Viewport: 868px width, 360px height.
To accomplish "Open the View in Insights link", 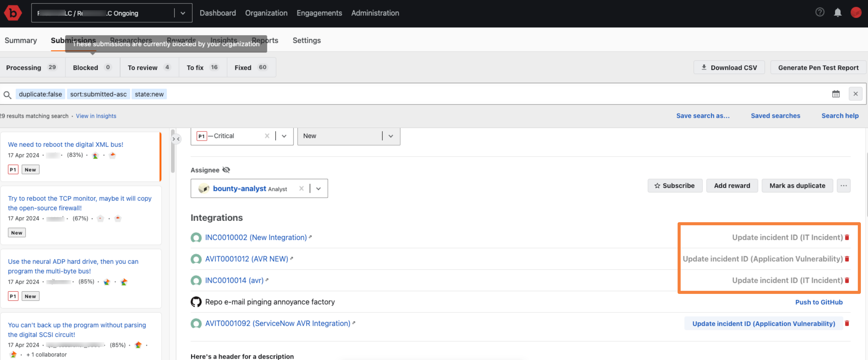I will tap(96, 116).
